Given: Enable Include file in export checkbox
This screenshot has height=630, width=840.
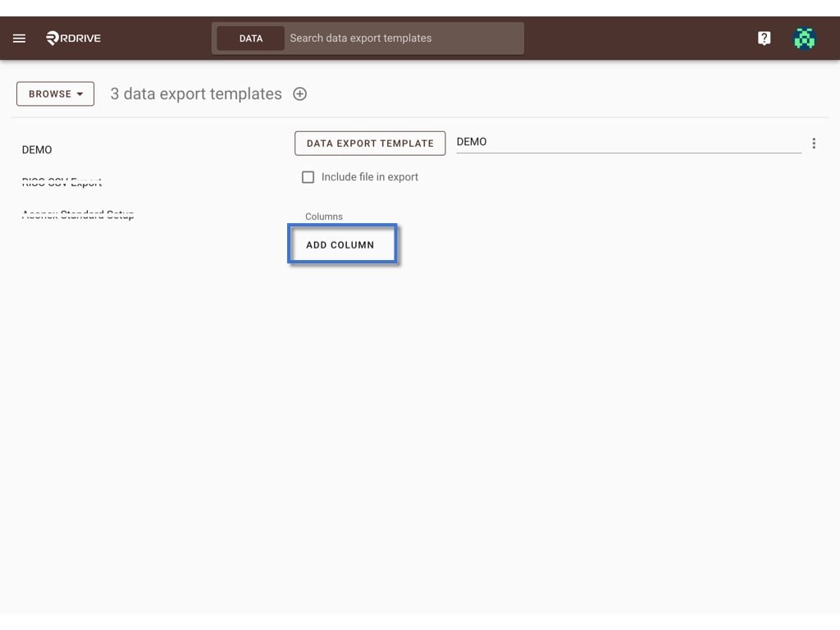Looking at the screenshot, I should 308,177.
